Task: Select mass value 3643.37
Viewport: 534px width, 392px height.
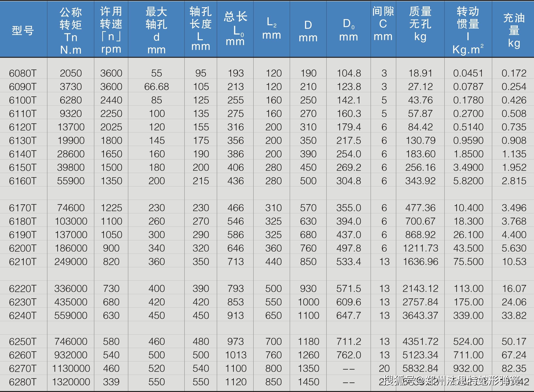Action: pos(420,316)
